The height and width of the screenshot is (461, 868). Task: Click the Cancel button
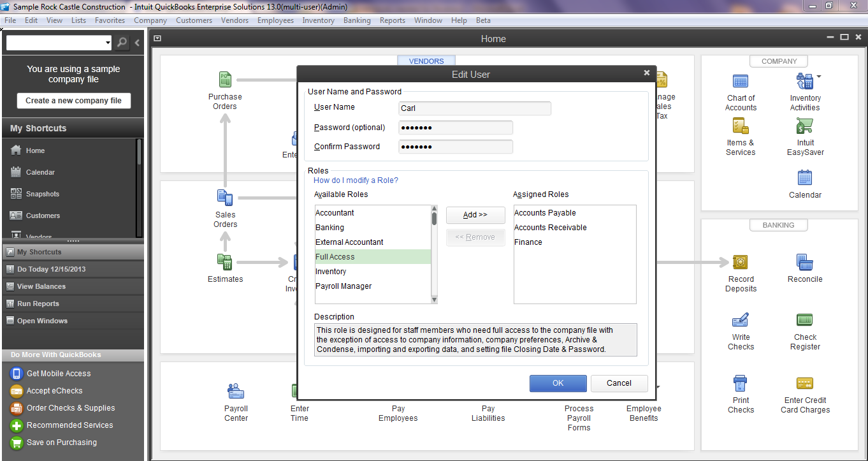pyautogui.click(x=619, y=383)
